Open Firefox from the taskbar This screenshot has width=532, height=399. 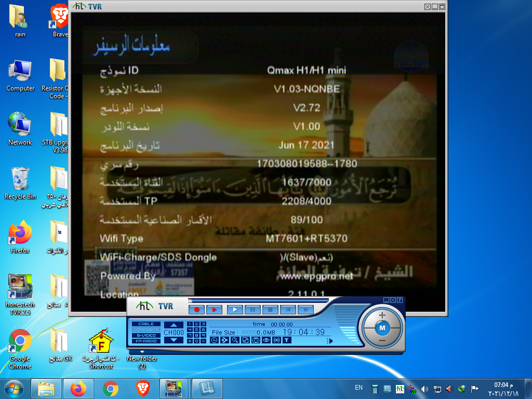pyautogui.click(x=78, y=389)
